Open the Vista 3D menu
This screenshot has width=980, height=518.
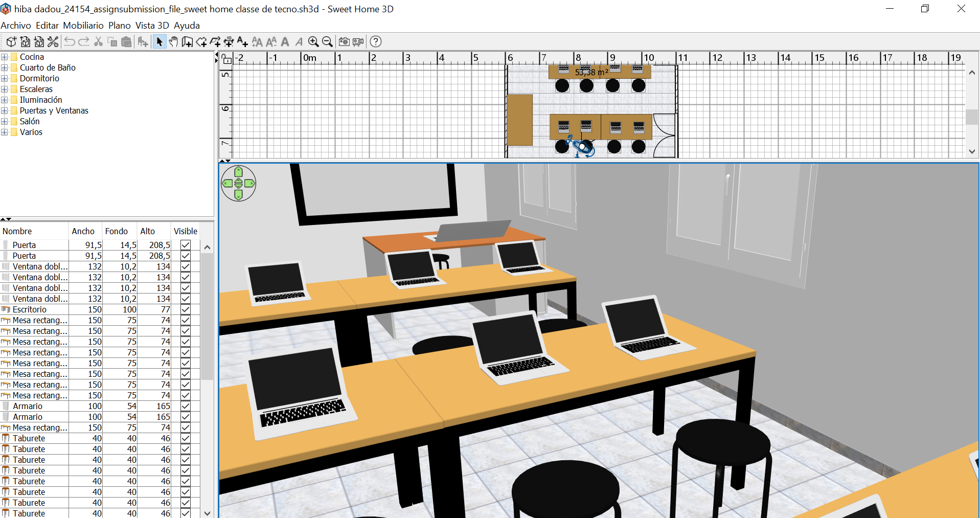click(x=152, y=26)
